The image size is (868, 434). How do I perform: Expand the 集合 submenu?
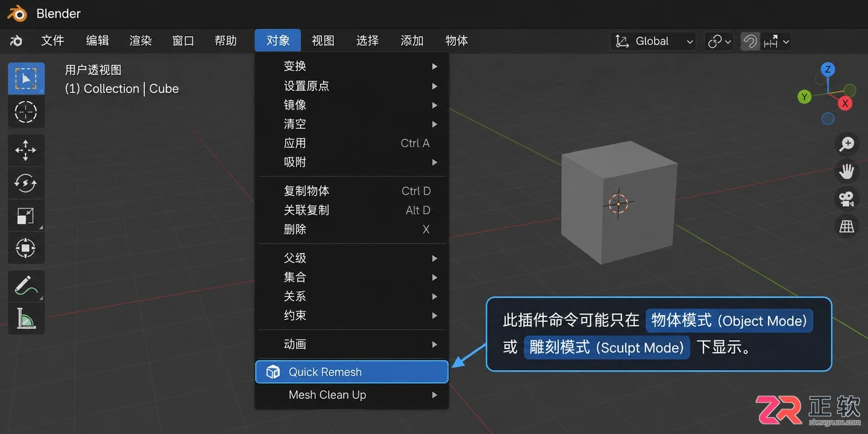(353, 277)
